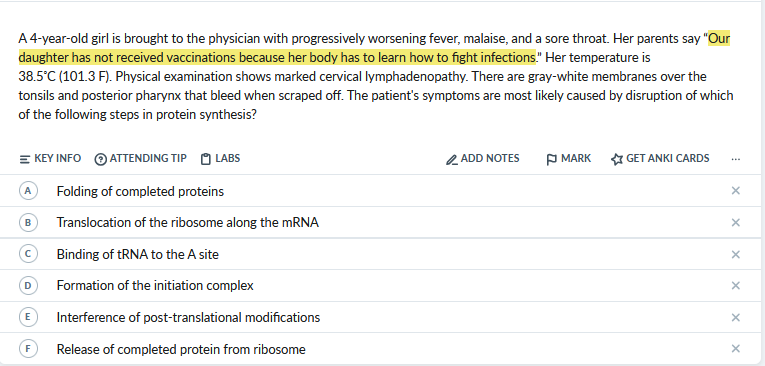The image size is (765, 366).
Task: Choose option F circle
Action: pos(28,349)
